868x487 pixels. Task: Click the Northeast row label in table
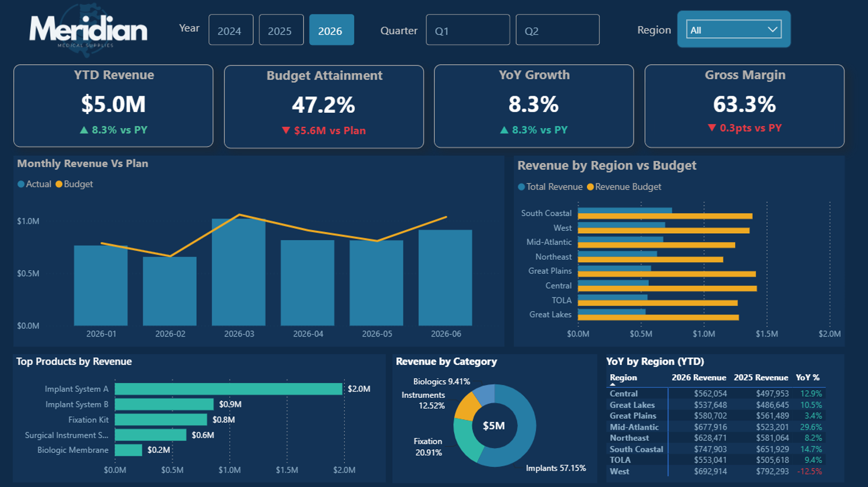tap(629, 438)
